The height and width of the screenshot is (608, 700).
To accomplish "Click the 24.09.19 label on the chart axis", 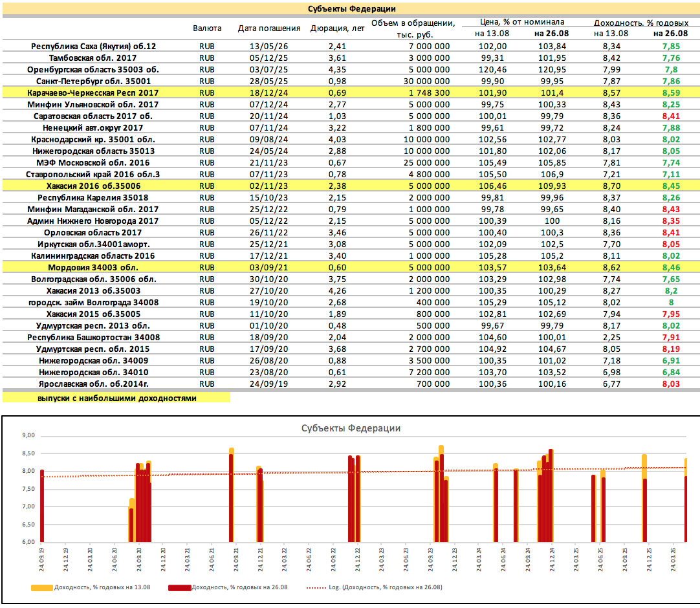I will (42, 558).
